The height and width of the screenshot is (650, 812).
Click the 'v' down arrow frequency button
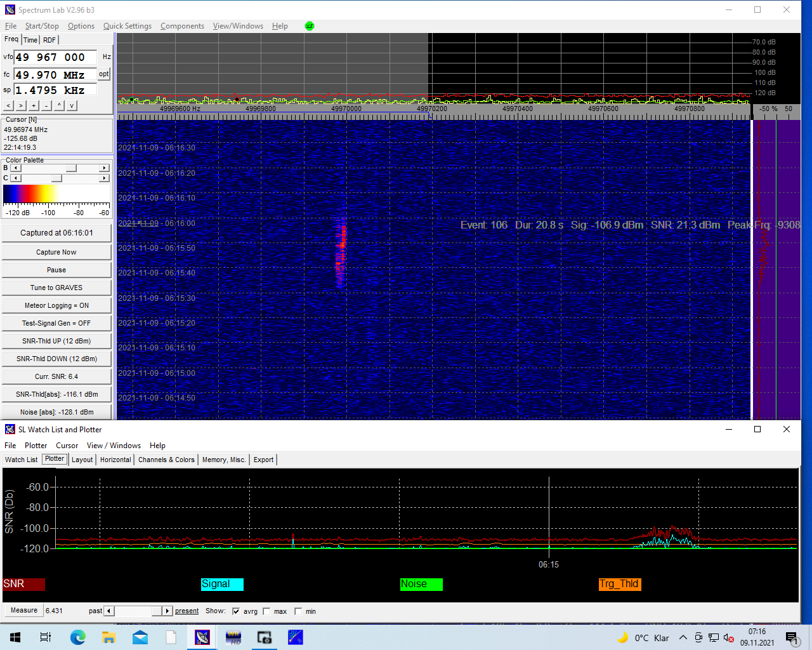pos(72,105)
